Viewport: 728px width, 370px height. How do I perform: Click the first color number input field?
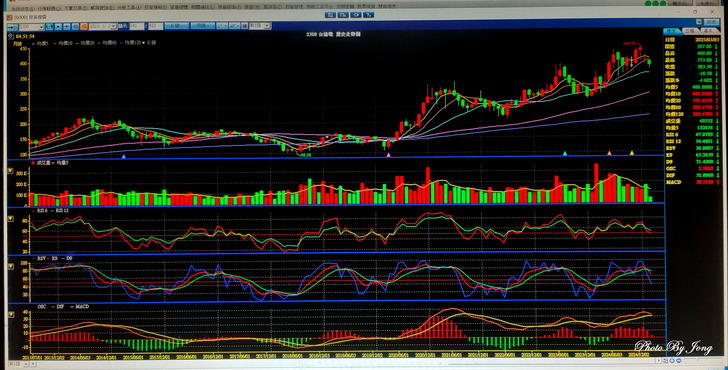click(x=136, y=26)
